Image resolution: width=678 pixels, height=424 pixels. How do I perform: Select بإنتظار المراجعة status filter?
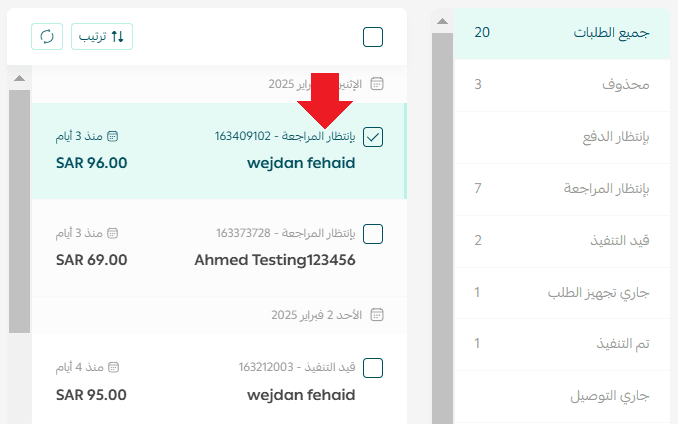[x=564, y=188]
